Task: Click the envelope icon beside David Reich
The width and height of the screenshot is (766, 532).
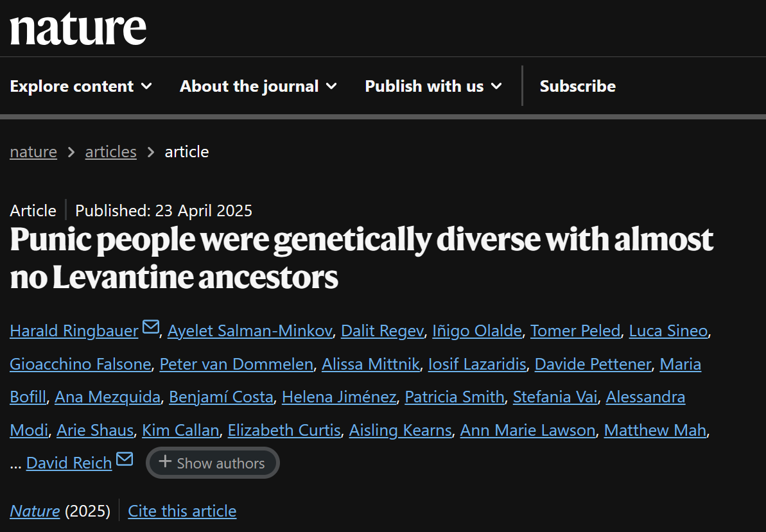Action: coord(125,459)
